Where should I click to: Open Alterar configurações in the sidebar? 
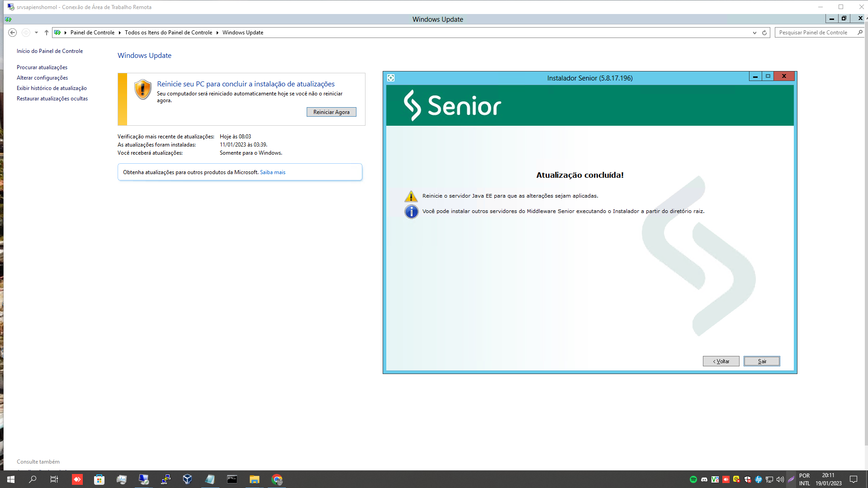click(42, 78)
